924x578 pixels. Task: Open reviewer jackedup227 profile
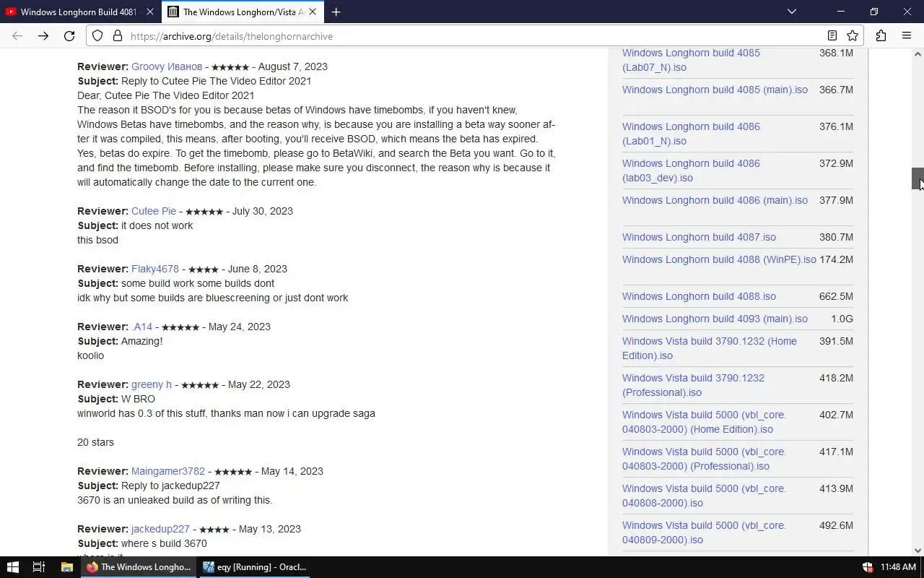click(x=160, y=529)
